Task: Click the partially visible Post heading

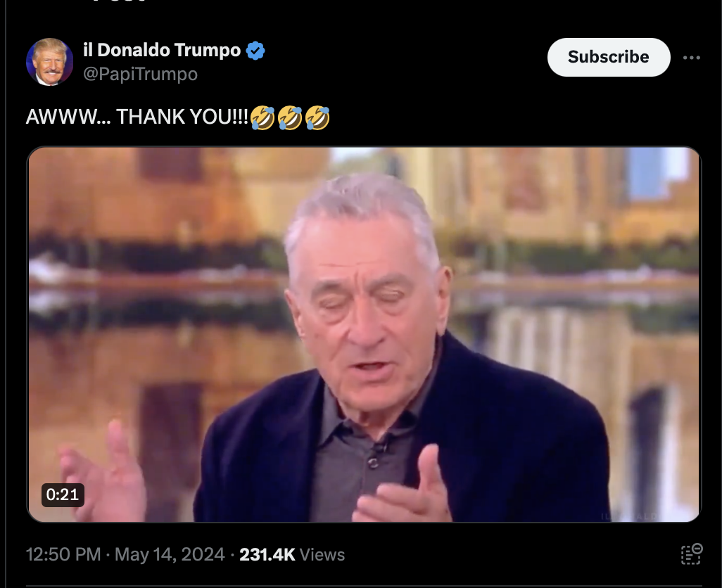Action: 119,1
